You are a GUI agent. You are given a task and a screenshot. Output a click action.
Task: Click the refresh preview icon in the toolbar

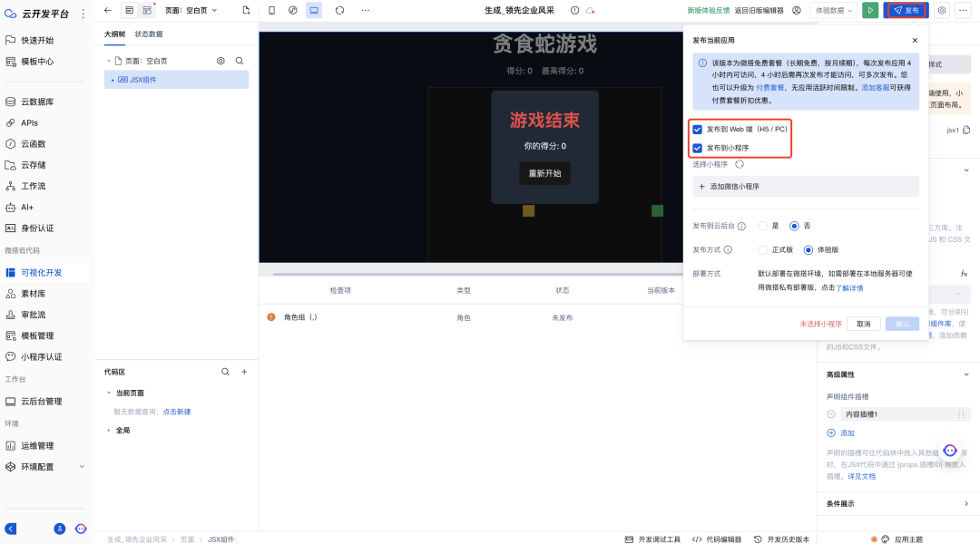(340, 10)
